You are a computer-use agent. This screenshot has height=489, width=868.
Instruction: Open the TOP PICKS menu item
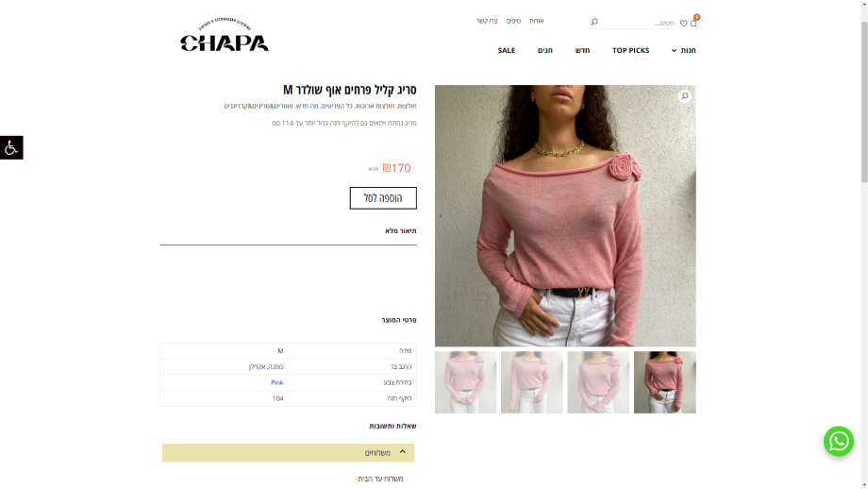point(630,50)
